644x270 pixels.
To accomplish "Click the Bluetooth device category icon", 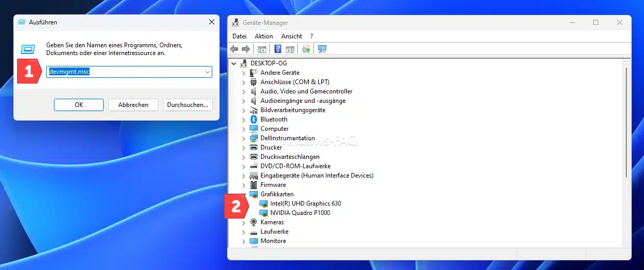I will pyautogui.click(x=254, y=119).
